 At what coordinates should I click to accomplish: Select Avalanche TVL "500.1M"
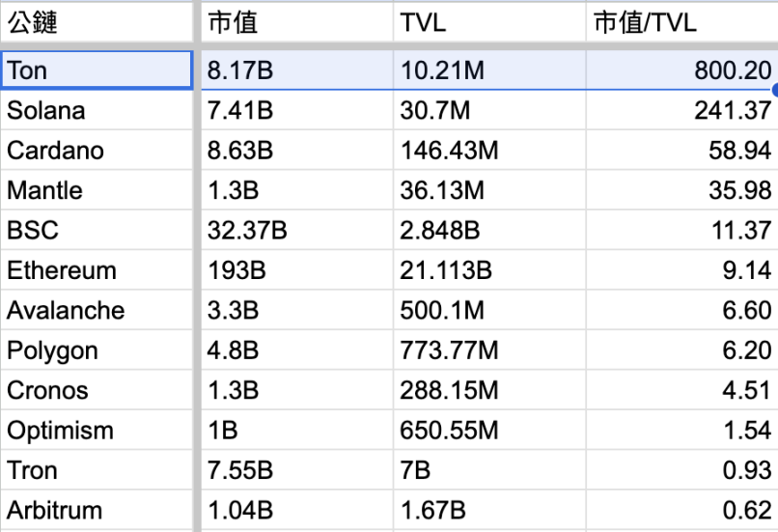489,310
